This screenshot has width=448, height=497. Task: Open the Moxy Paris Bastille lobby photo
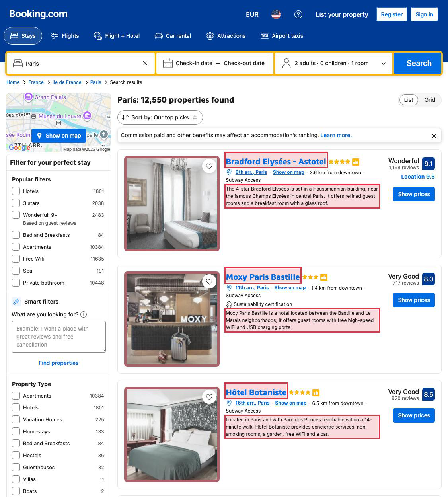coord(172,319)
